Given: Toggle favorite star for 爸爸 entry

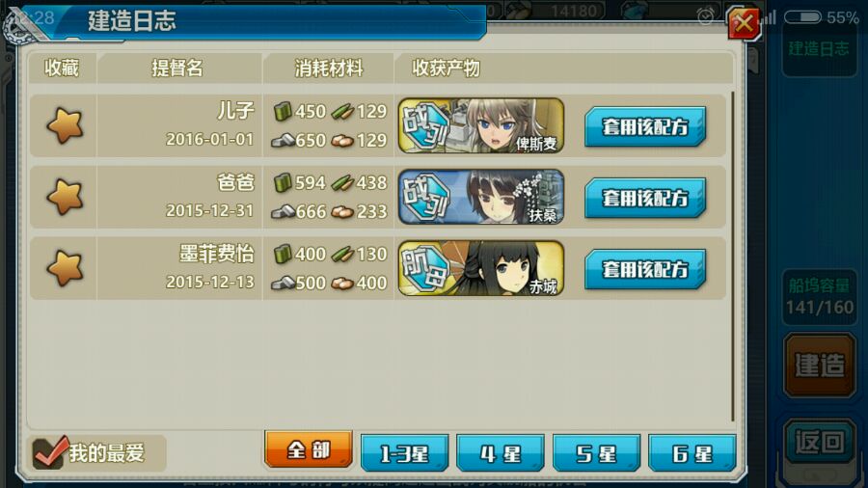Looking at the screenshot, I should [x=65, y=197].
